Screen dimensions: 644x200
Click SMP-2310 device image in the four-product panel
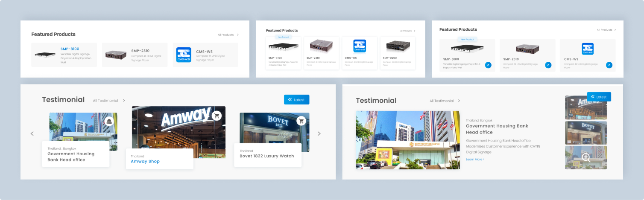point(321,45)
